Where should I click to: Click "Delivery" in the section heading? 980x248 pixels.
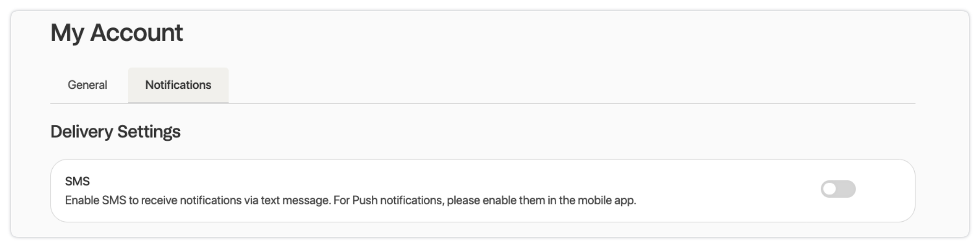point(82,132)
